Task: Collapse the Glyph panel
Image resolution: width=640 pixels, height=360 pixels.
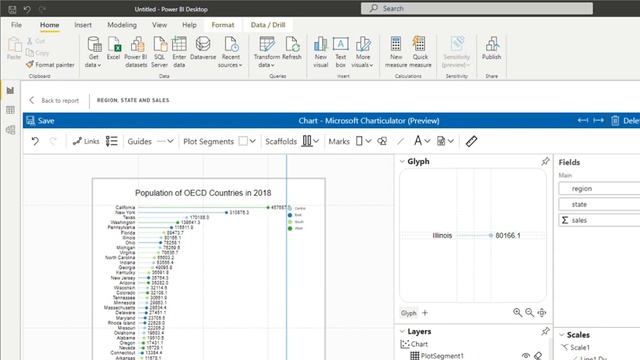Action: click(x=402, y=161)
